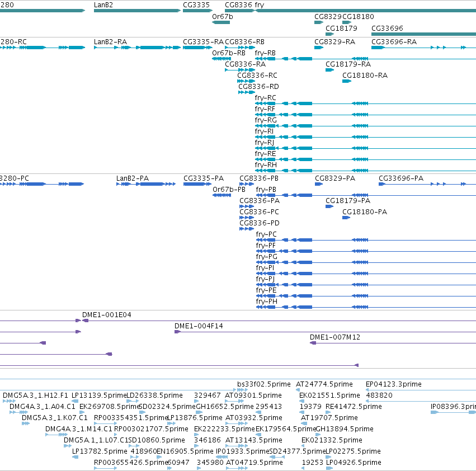
Task: Click protein CG8336-PC
Action: [x=247, y=218]
